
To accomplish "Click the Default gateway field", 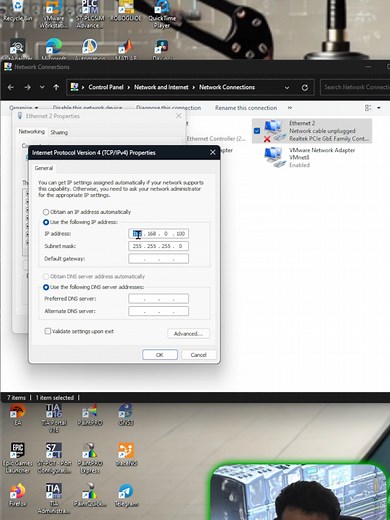I will point(158,259).
